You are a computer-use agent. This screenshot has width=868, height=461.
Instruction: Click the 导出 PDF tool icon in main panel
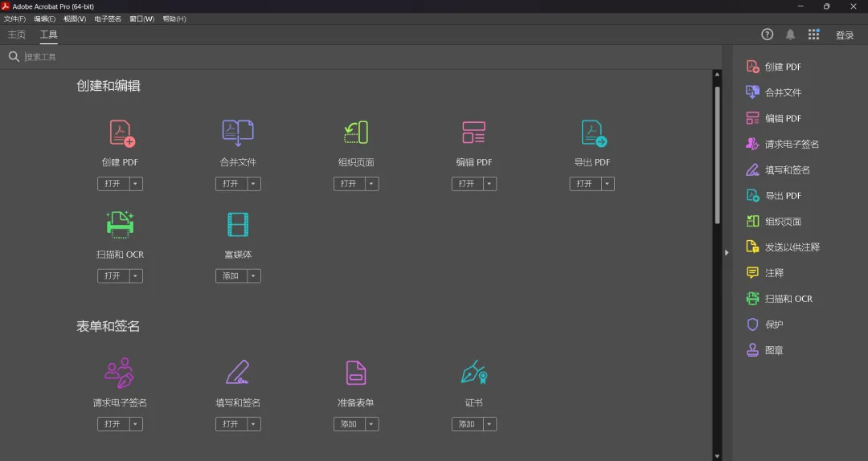coord(594,133)
